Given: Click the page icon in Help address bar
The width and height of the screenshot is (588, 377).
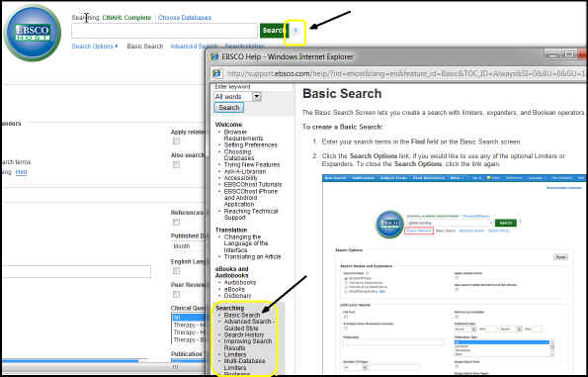Looking at the screenshot, I should click(x=216, y=74).
